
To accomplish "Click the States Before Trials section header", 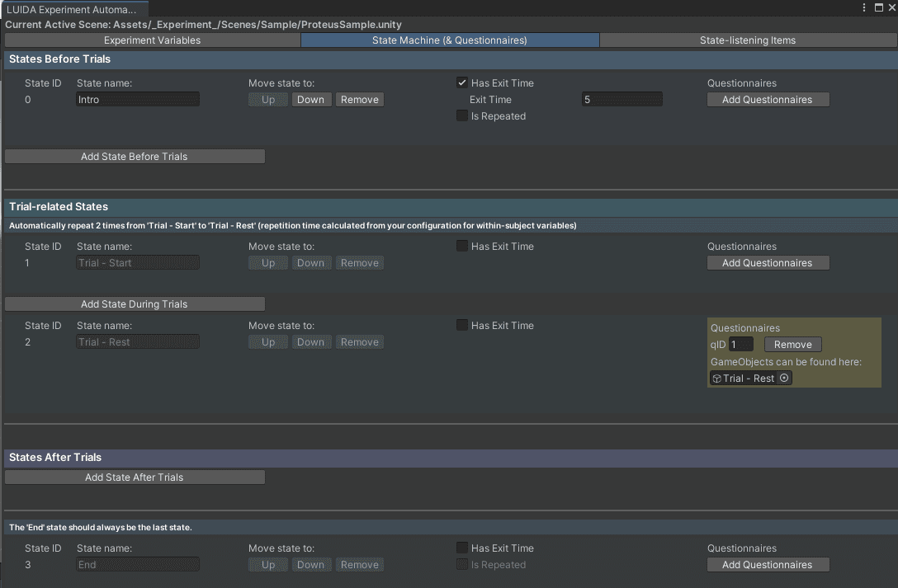I will (451, 59).
